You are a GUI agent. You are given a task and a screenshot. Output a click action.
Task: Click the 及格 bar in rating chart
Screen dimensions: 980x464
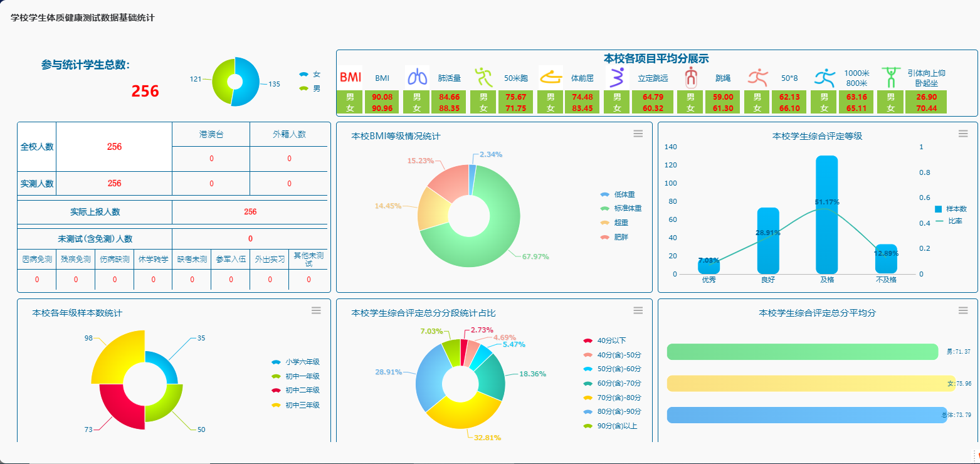pos(826,214)
